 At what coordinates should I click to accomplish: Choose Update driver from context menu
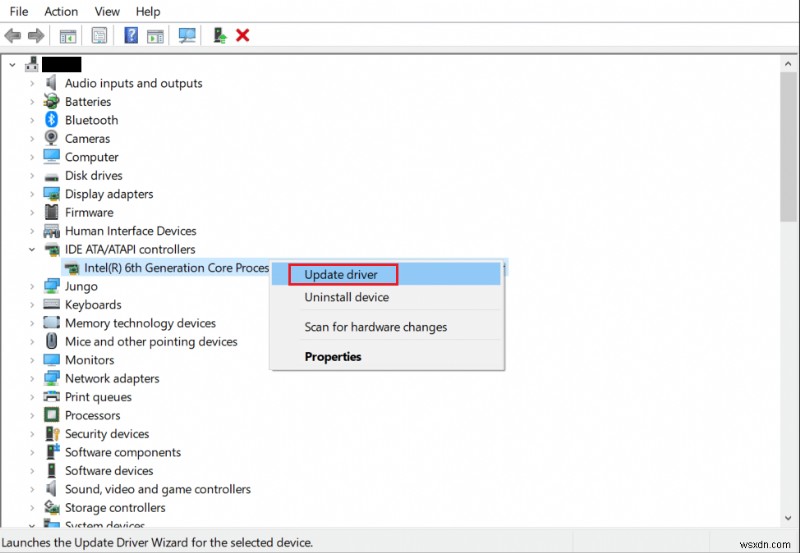(x=386, y=274)
